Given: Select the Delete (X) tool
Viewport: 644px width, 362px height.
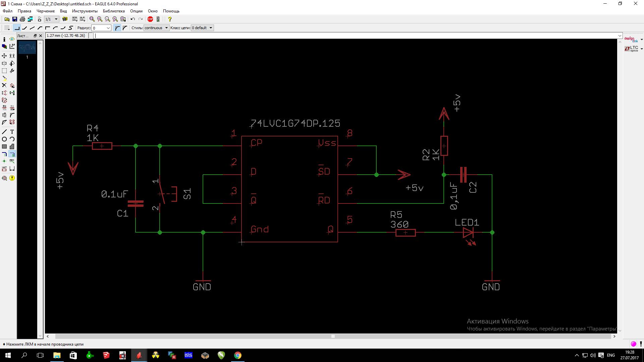Looking at the screenshot, I should pyautogui.click(x=4, y=85).
